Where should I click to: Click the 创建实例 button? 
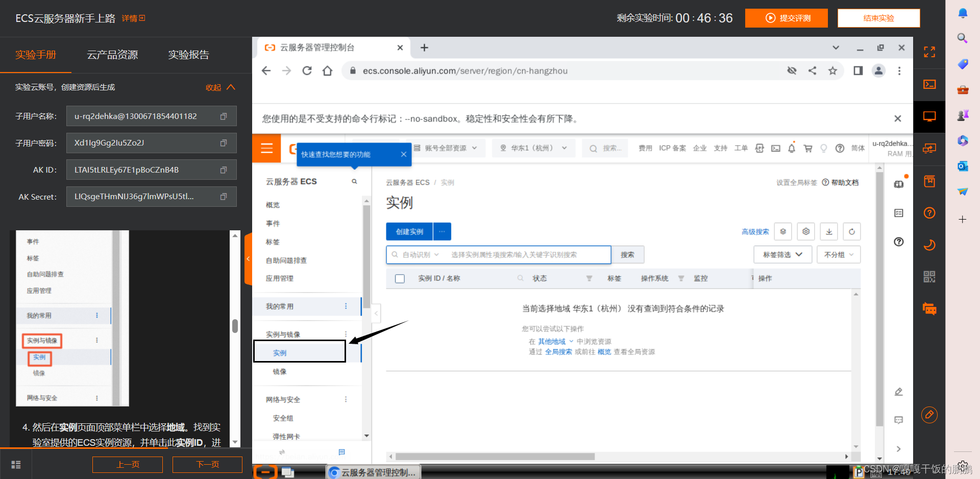point(409,231)
